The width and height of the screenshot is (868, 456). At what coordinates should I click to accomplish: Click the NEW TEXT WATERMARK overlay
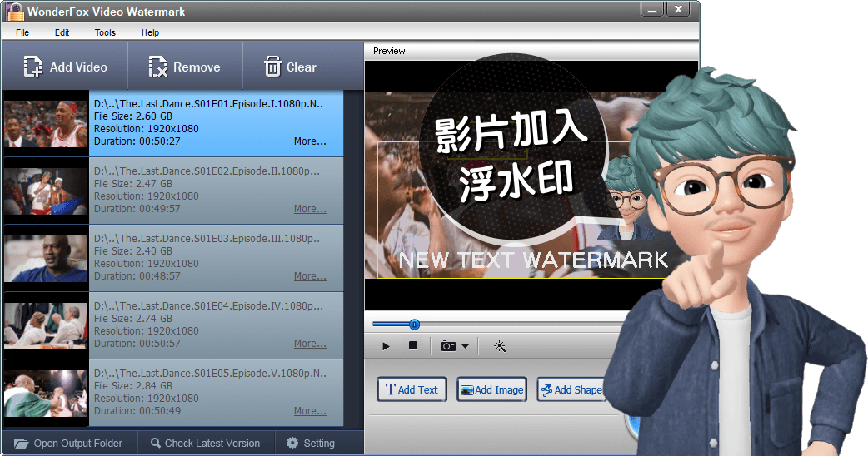tap(533, 260)
